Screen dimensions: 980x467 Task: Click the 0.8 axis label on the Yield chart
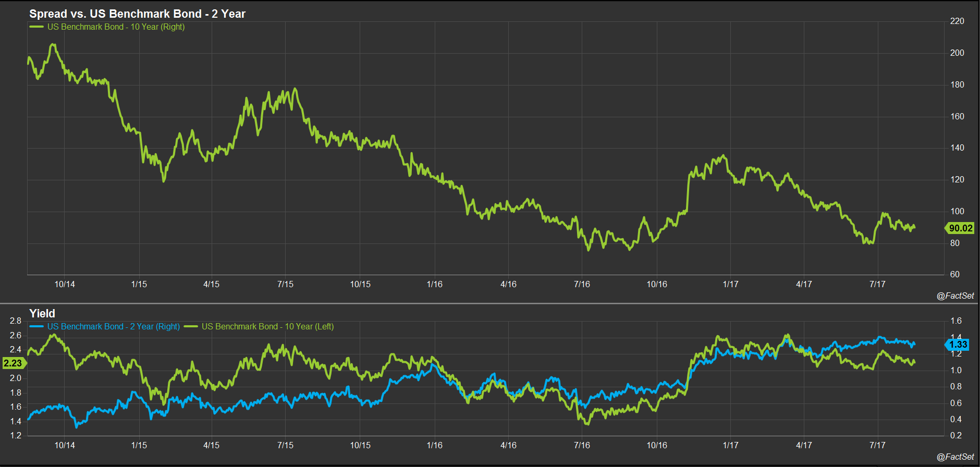(x=956, y=386)
